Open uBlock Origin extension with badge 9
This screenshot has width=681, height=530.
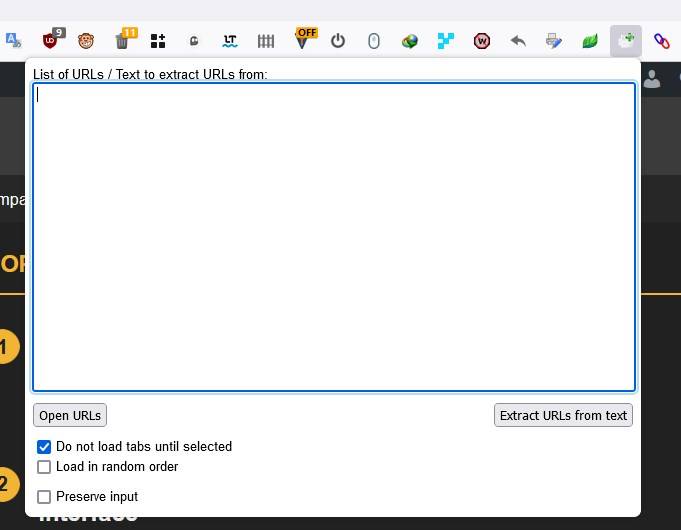[x=53, y=39]
